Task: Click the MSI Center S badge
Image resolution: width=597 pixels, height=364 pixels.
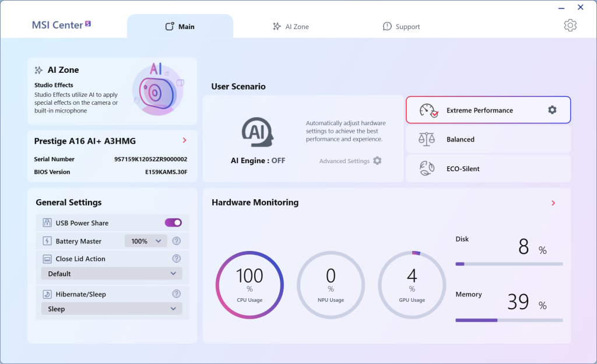Action: pyautogui.click(x=88, y=23)
